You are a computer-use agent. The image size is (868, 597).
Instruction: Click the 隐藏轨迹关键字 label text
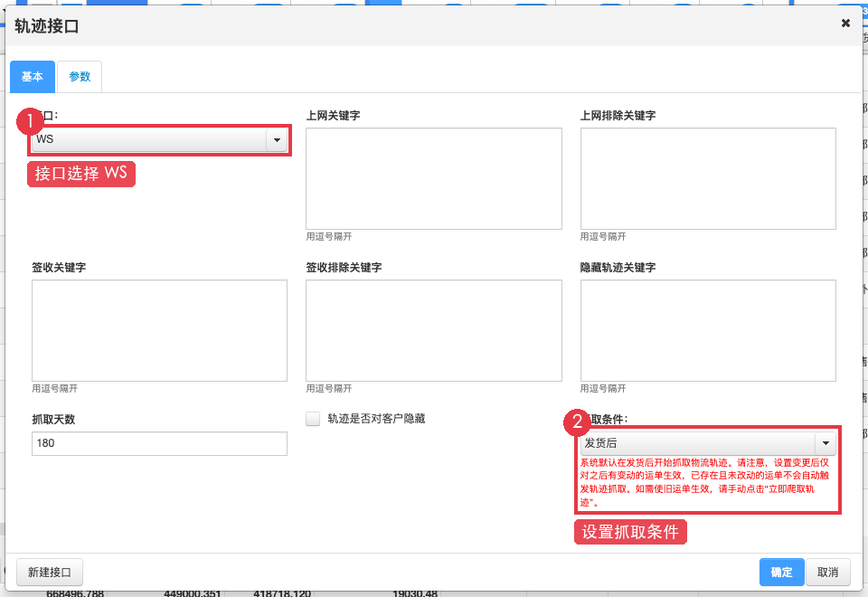[618, 268]
